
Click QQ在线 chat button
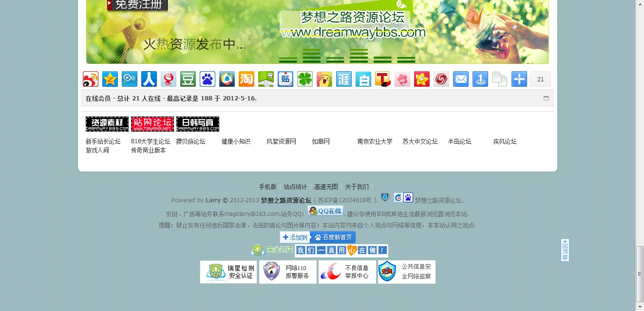(325, 211)
